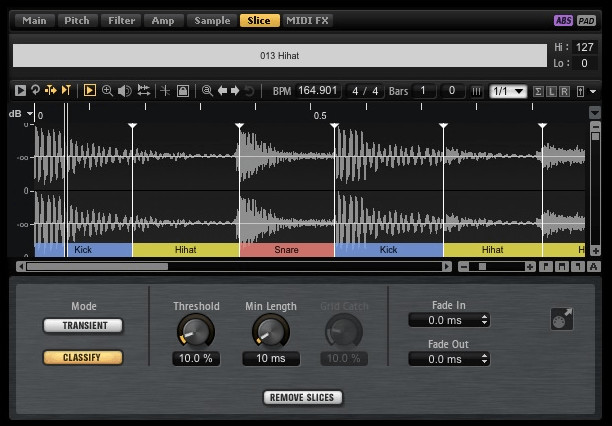Click the horizontal scrollbar thumb under the waveform
This screenshot has width=612, height=426.
point(97,267)
